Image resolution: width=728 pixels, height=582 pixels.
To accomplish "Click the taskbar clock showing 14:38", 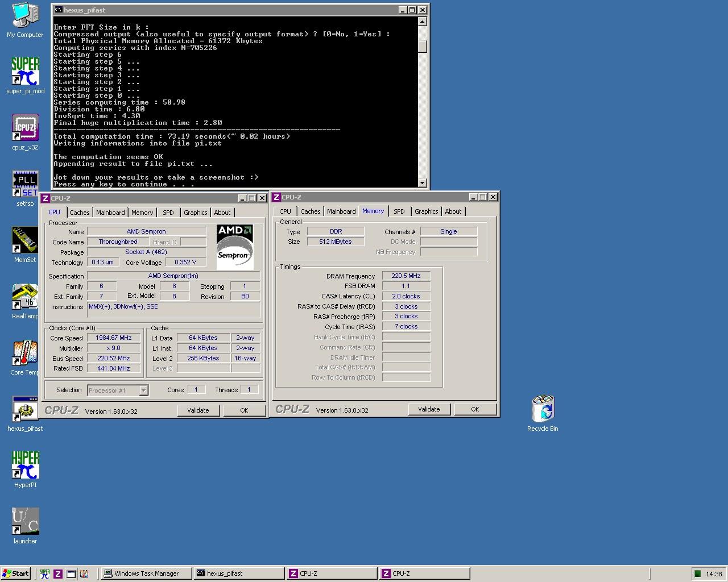I will pyautogui.click(x=714, y=574).
